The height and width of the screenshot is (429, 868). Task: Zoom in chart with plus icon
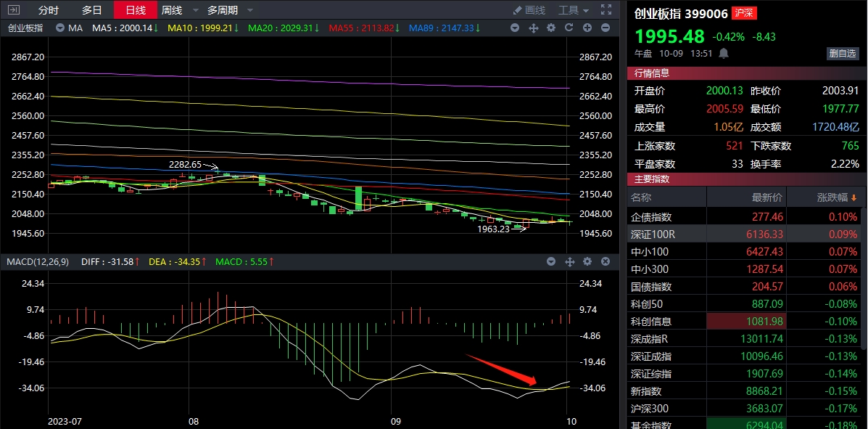587,28
